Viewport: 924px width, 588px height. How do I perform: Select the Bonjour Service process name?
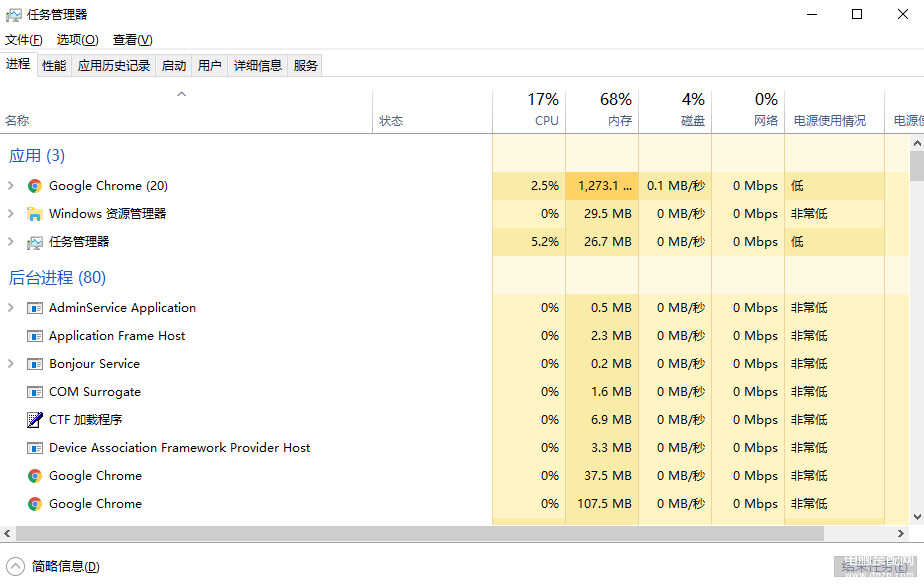coord(94,364)
